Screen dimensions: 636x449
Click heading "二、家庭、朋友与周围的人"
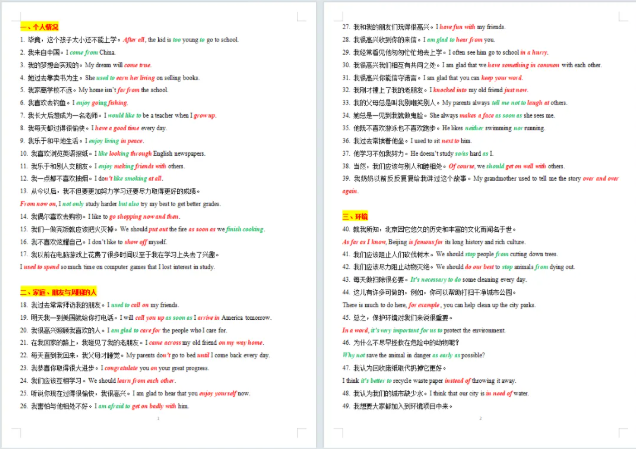58,292
